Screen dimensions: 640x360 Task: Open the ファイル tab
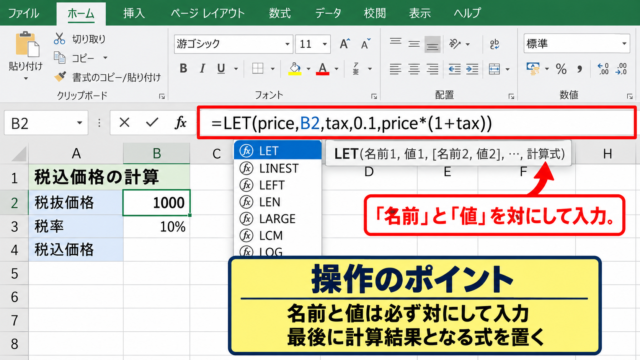coord(24,13)
